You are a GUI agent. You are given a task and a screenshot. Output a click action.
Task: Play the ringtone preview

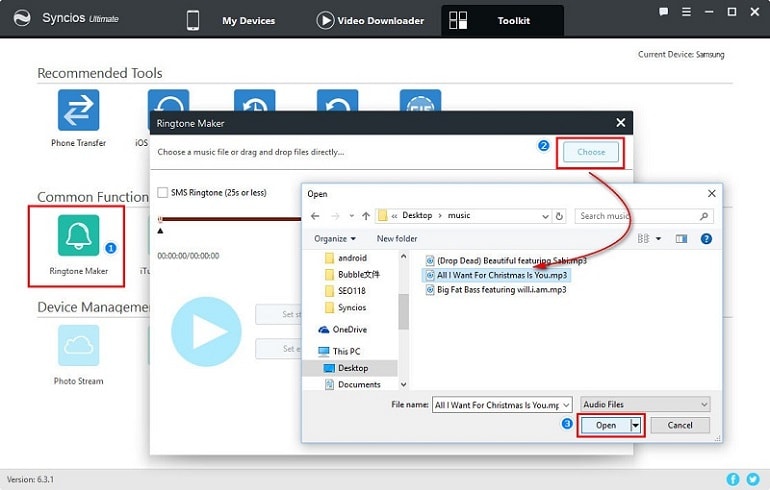click(206, 331)
